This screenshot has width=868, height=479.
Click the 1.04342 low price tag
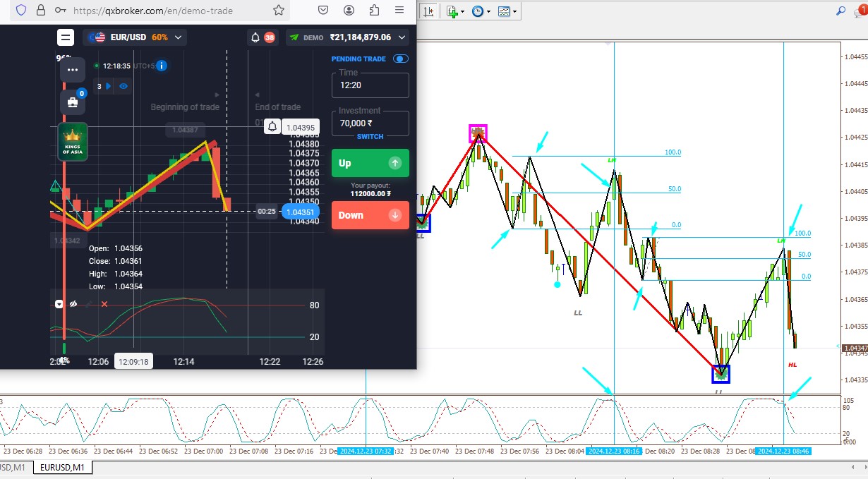click(68, 241)
